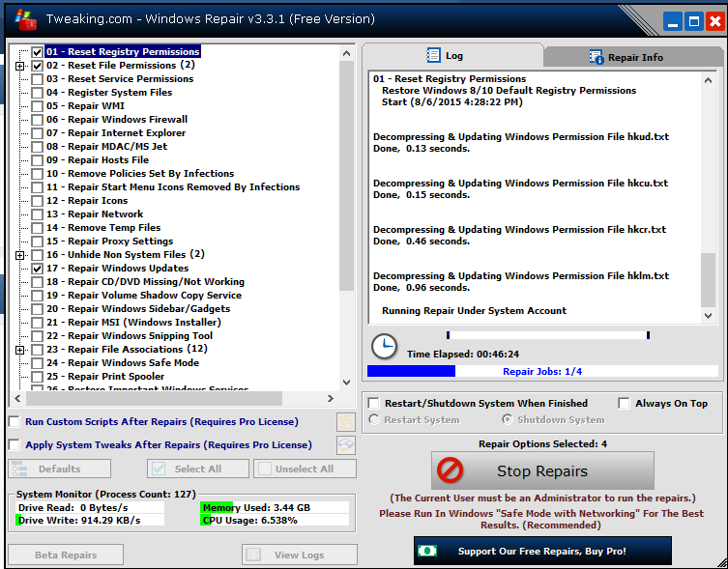Click the green money icon on Buy Pro
This screenshot has height=569, width=728.
(427, 551)
